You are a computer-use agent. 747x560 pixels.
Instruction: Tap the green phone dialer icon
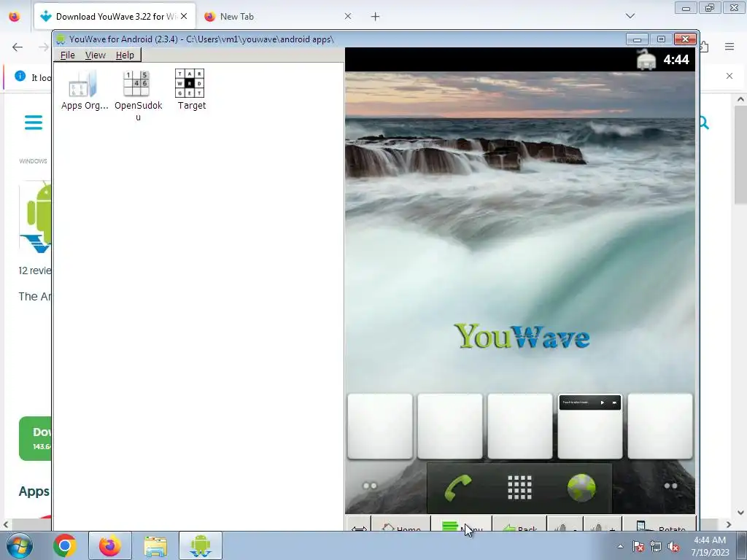tap(458, 488)
